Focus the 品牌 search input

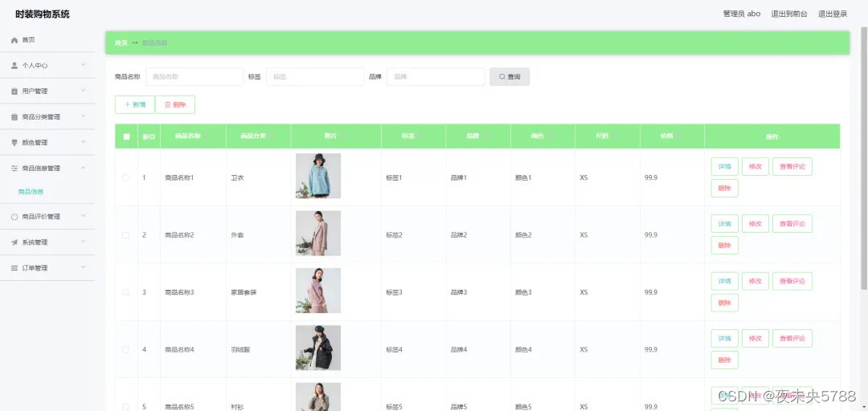tap(436, 77)
